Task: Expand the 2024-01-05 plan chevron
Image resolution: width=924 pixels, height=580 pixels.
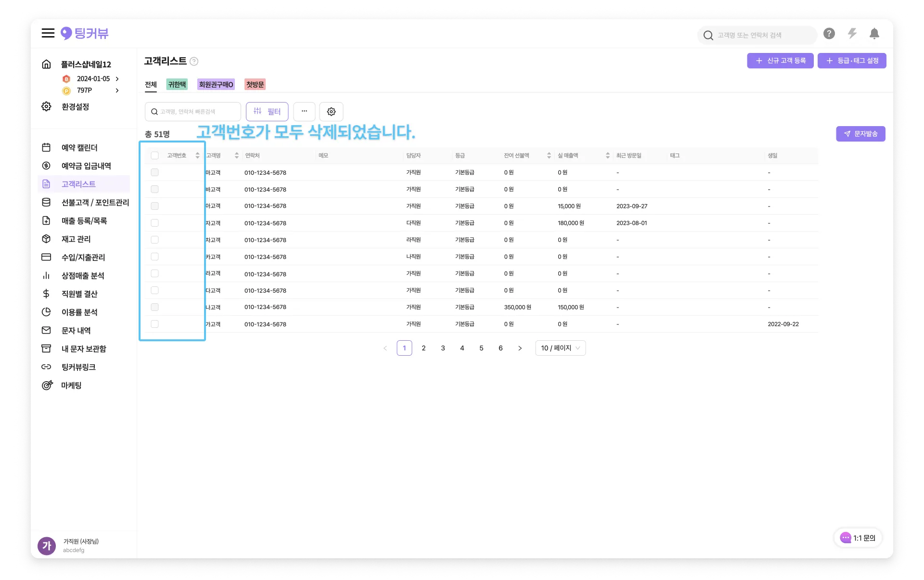Action: tap(117, 79)
